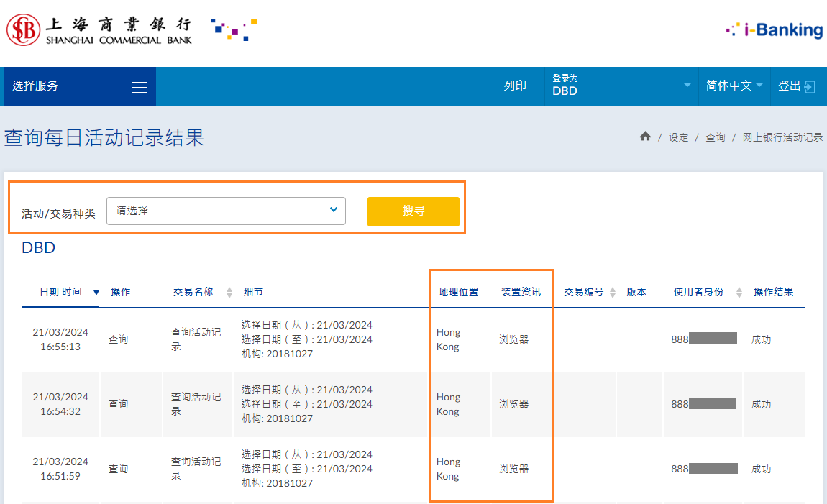Open the 选择服务 menu
The height and width of the screenshot is (504, 827).
(35, 86)
